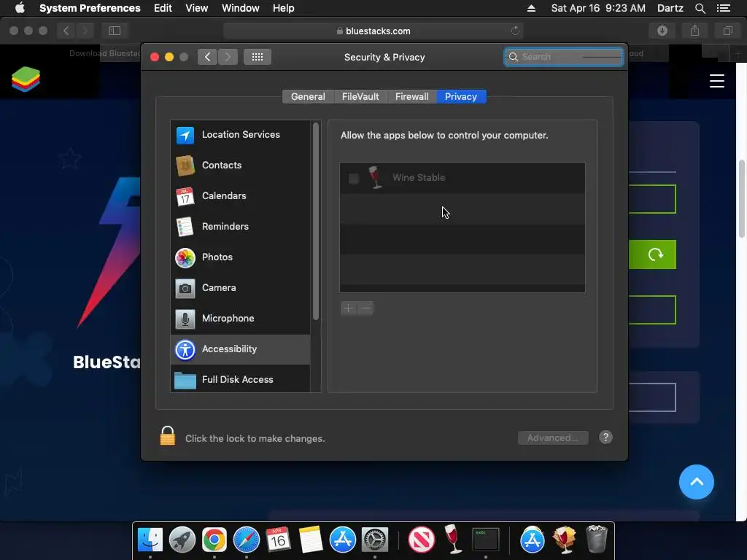Screen dimensions: 747x560
Task: Open Spotlight search in menu bar
Action: click(x=700, y=8)
